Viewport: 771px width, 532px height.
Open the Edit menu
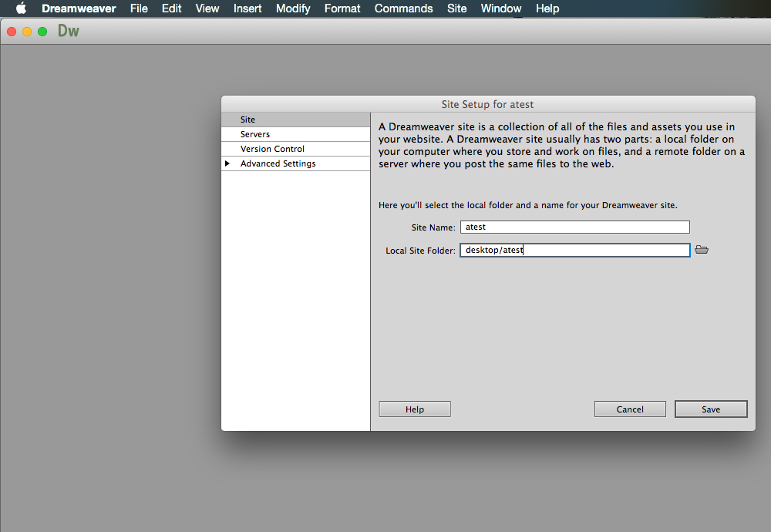pyautogui.click(x=172, y=8)
